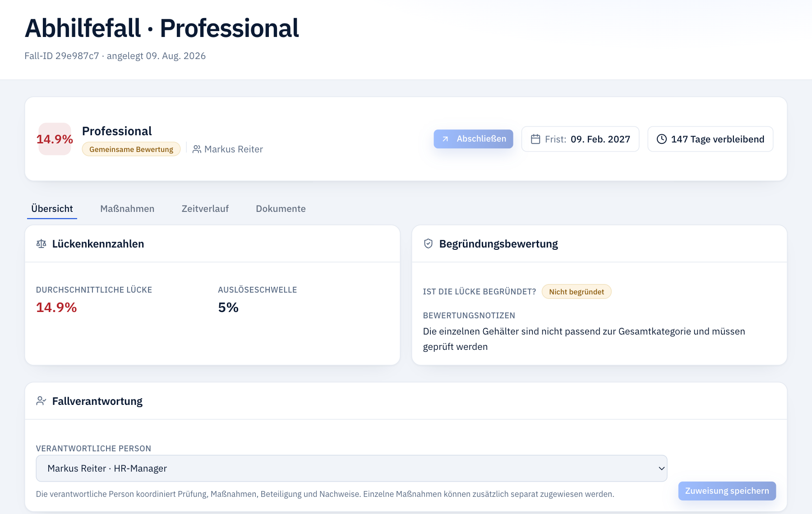The image size is (812, 514).
Task: Click the clock icon for remaining days
Action: [x=662, y=139]
